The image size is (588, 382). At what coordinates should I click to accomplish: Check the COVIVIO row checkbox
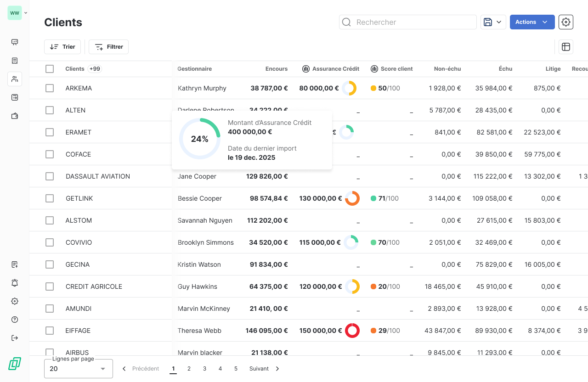tap(50, 242)
